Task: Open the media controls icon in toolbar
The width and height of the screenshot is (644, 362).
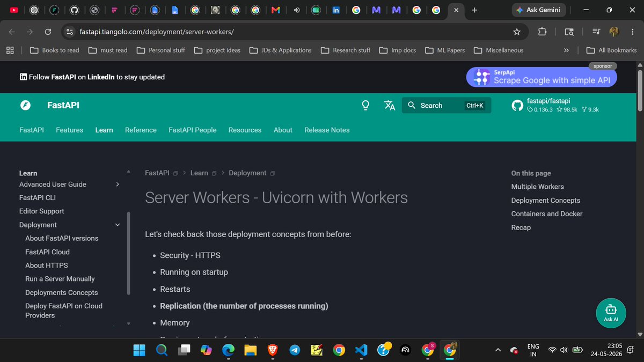Action: 596,32
